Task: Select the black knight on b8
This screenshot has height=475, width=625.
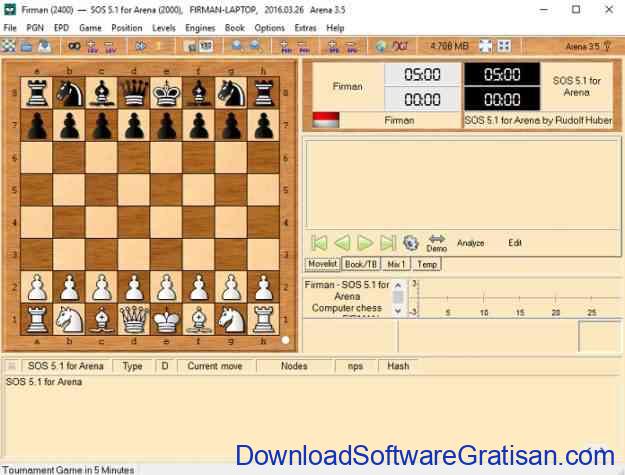Action: pyautogui.click(x=69, y=93)
